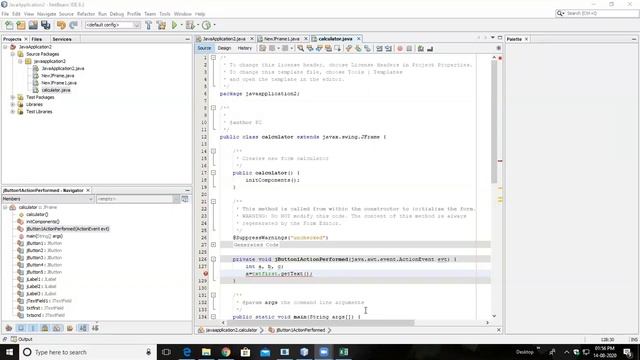Click the Debug Project toolbar icon

pyautogui.click(x=190, y=25)
